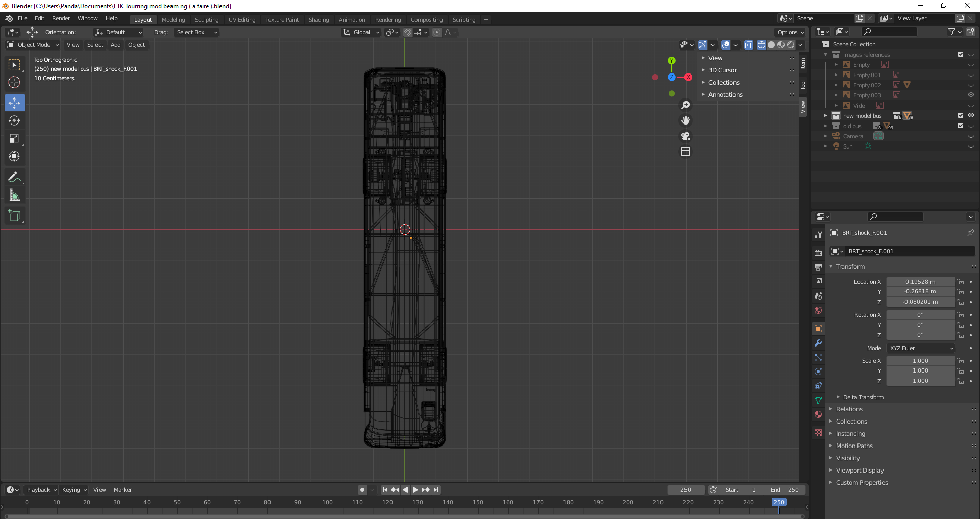This screenshot has height=519, width=980.
Task: Click the Options button in header
Action: point(790,32)
